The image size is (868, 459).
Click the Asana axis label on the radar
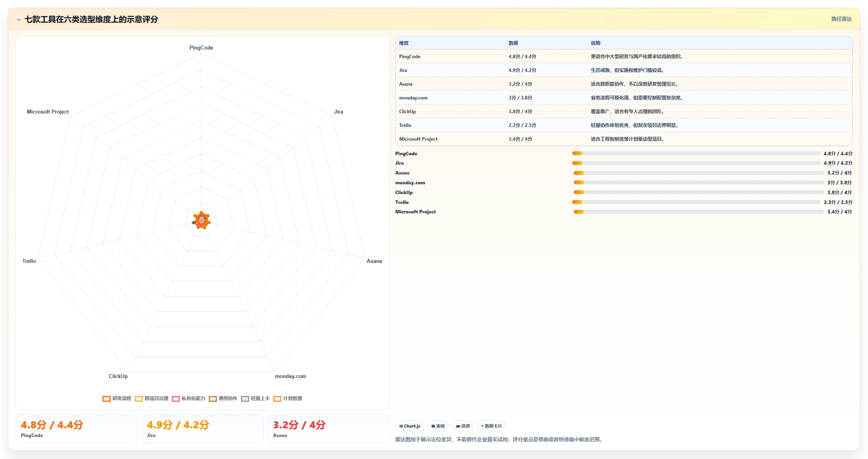[x=374, y=261]
